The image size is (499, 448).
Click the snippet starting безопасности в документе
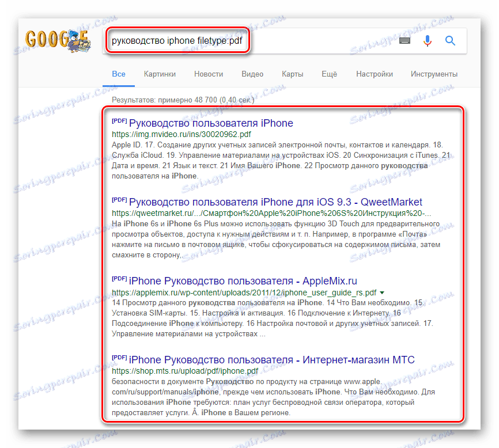[x=273, y=397]
